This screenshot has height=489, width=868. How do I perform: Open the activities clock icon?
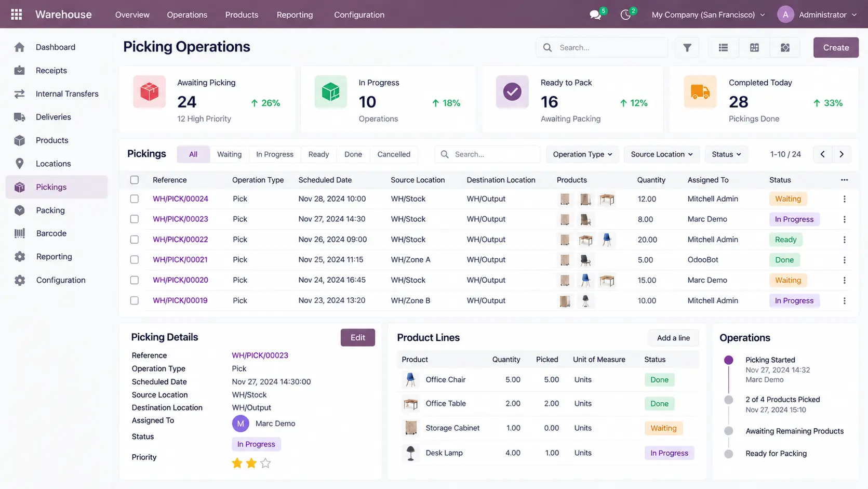click(625, 15)
